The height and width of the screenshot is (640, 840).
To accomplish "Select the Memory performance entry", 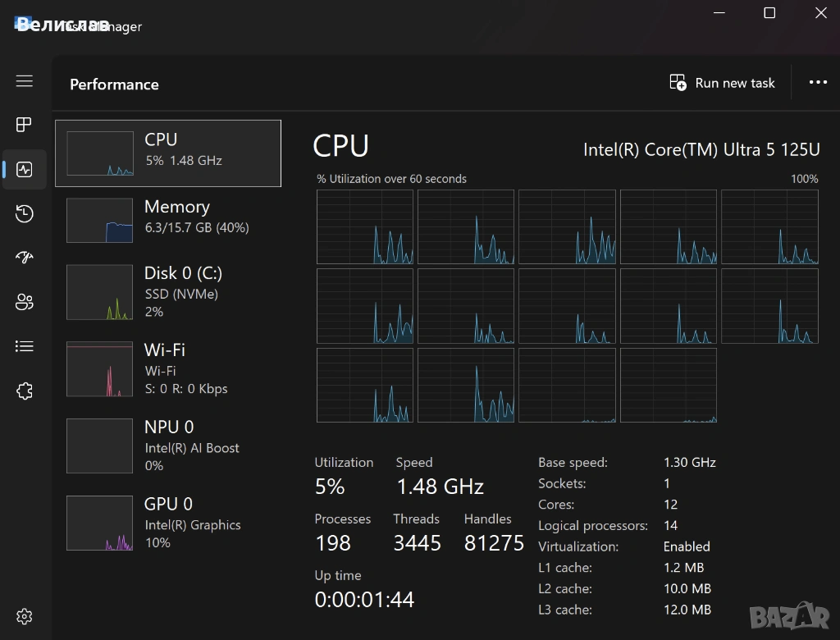I will [x=168, y=220].
